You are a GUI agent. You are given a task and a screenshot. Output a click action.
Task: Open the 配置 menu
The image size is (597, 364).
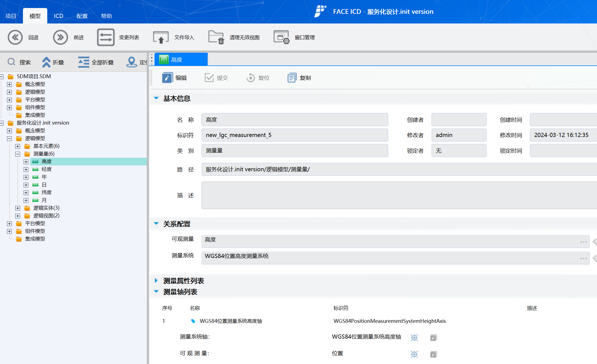coord(82,16)
